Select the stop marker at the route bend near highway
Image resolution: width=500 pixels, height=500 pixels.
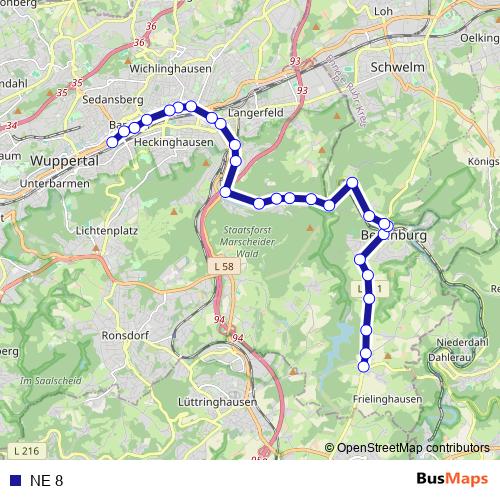[226, 192]
